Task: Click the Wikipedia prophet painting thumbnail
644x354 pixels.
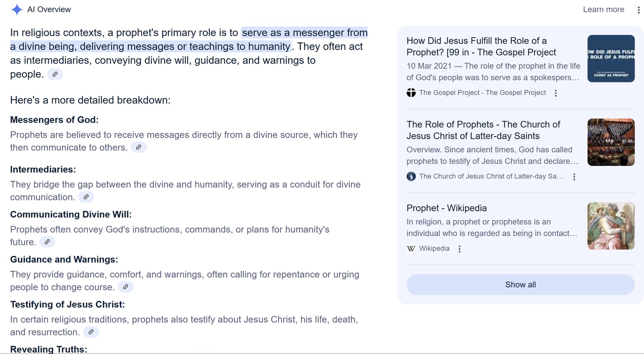Action: click(x=611, y=226)
